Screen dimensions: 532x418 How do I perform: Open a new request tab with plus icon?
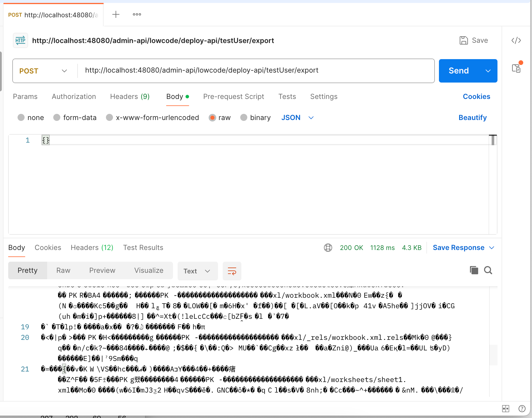pyautogui.click(x=116, y=14)
